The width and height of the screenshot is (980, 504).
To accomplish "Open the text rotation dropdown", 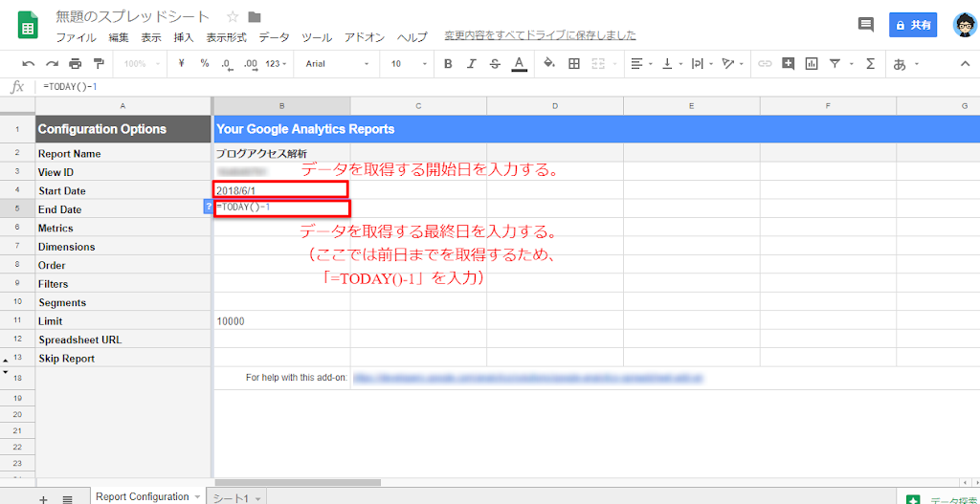I will pos(732,64).
